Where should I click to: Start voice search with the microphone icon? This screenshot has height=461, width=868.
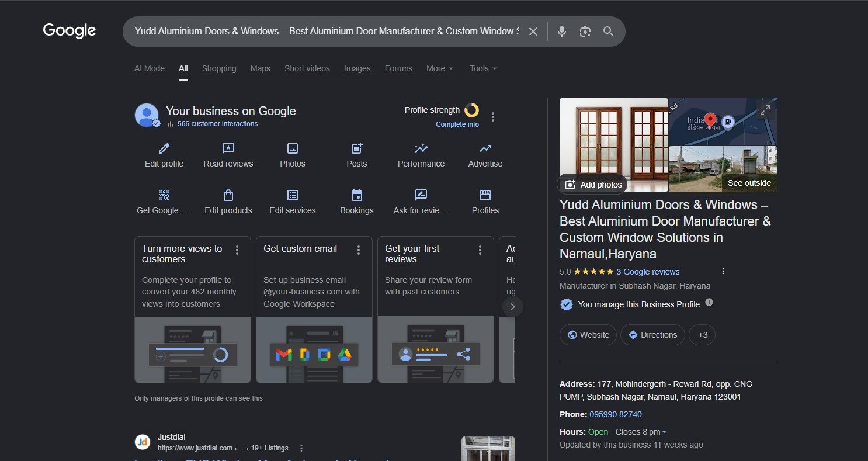pos(562,32)
